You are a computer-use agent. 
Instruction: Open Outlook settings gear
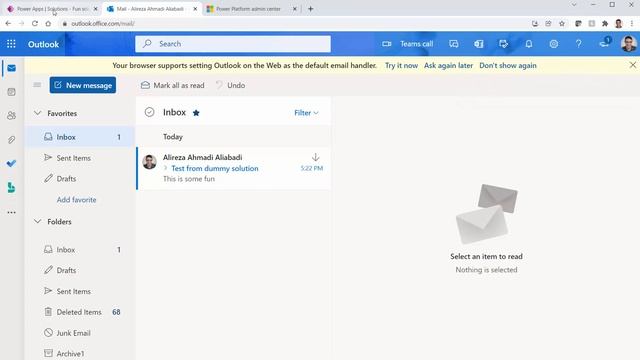(553, 44)
